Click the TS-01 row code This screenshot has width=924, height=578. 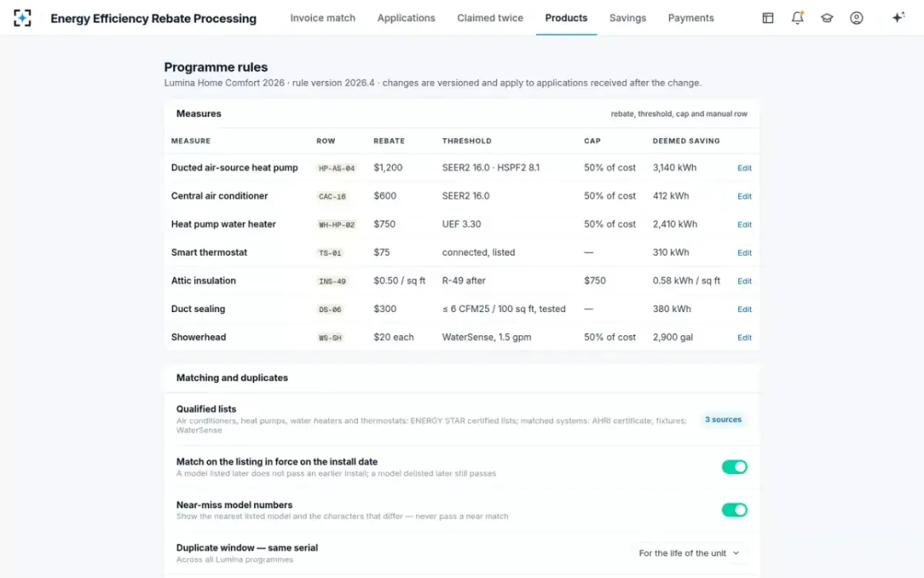[x=330, y=253]
